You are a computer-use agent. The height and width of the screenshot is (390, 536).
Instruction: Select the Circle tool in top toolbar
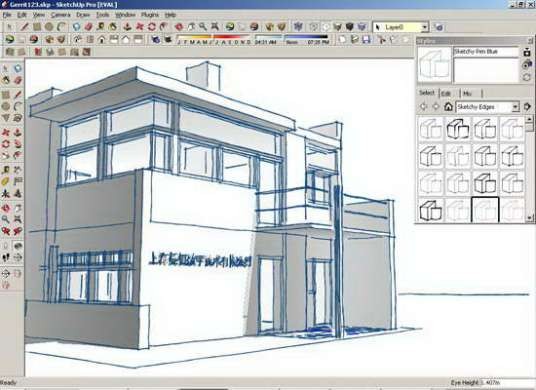point(49,27)
